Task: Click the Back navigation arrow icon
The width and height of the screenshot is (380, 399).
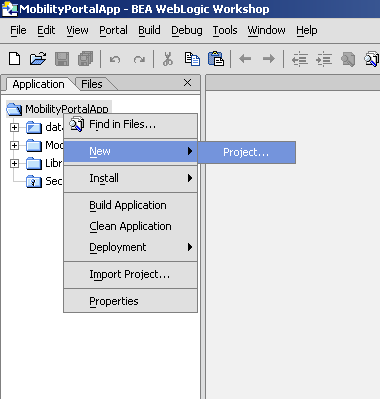Action: tap(245, 59)
